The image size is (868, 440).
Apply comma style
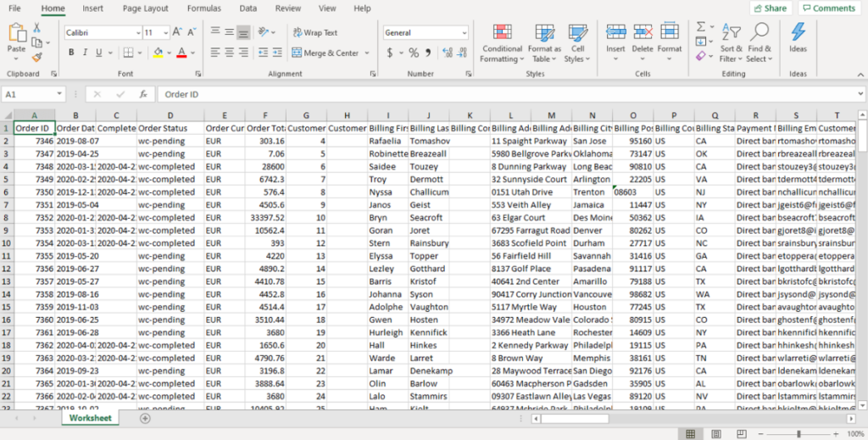click(x=428, y=53)
